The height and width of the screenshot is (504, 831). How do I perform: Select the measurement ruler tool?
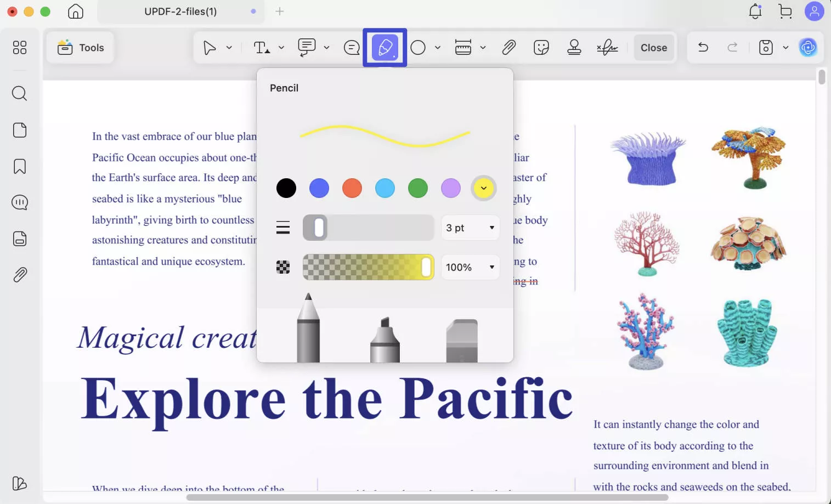[x=463, y=48]
